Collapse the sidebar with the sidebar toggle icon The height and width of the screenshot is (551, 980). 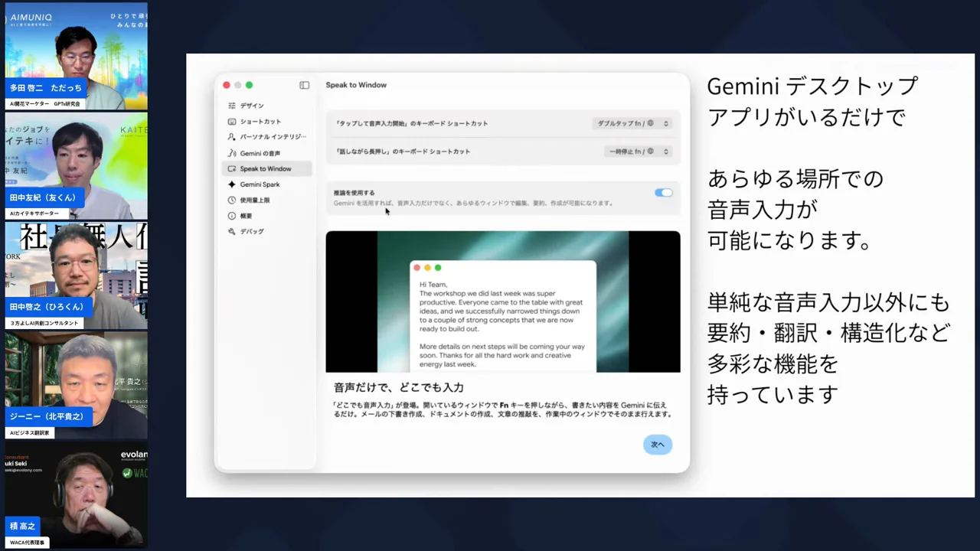(304, 85)
